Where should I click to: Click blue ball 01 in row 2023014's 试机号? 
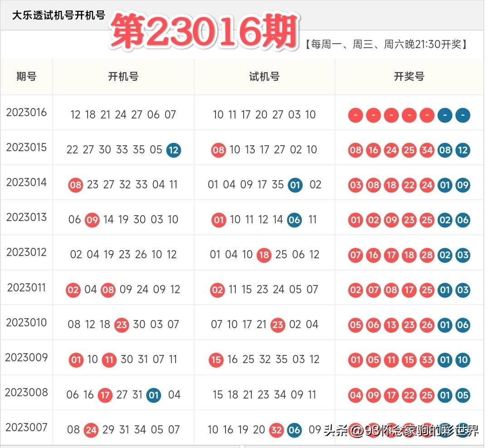coord(295,185)
